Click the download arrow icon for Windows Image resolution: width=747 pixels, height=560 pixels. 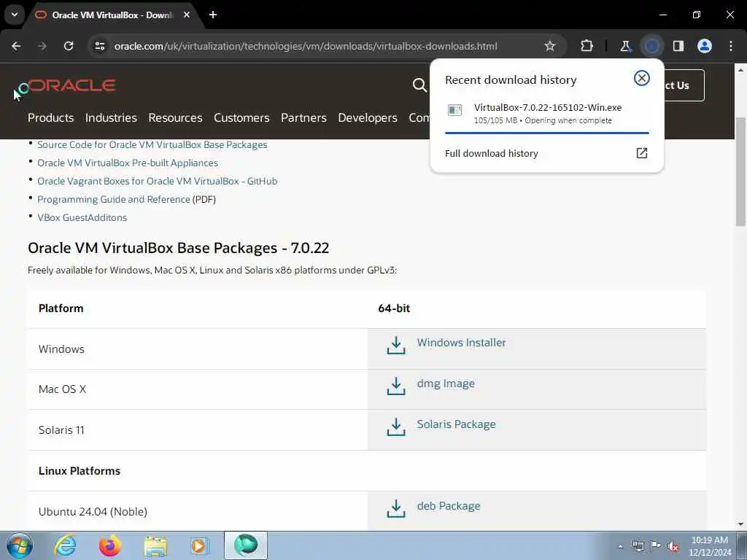pyautogui.click(x=396, y=346)
